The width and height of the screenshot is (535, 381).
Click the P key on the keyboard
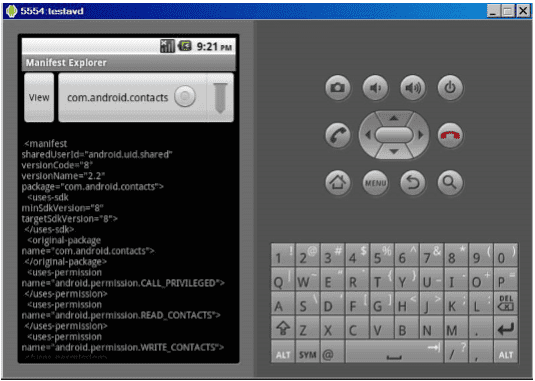point(506,279)
